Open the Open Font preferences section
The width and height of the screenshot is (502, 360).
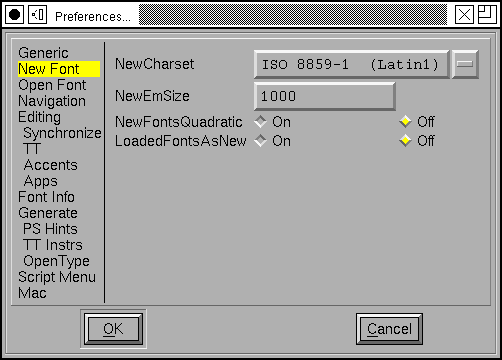point(52,85)
